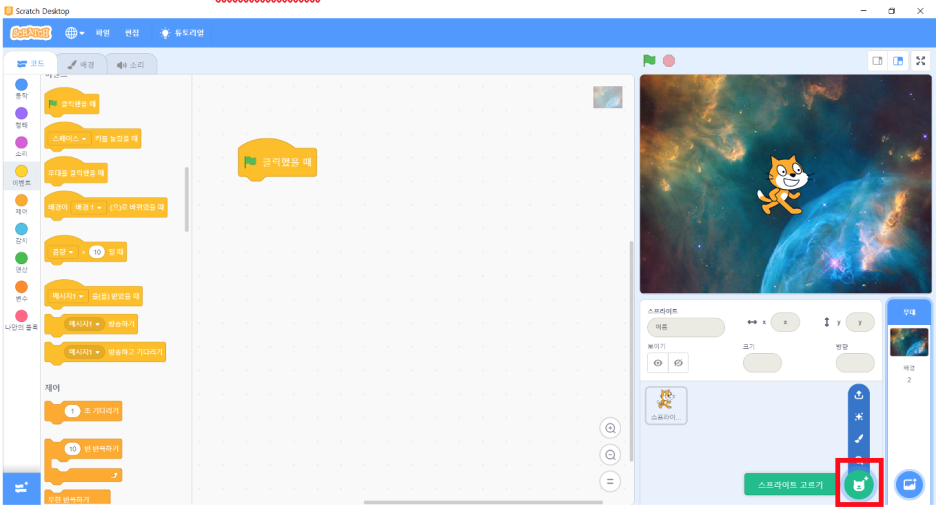Open 음량 dropdown in loudness block
Image resolution: width=936 pixels, height=509 pixels.
63,252
